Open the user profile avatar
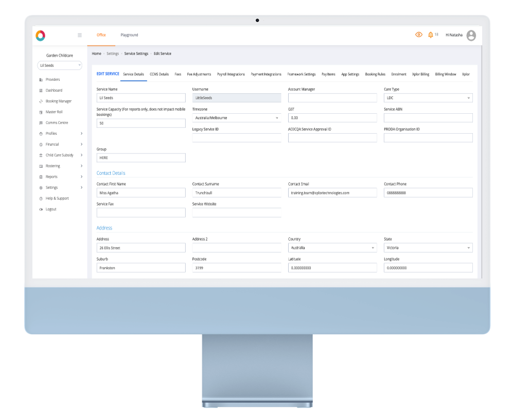The image size is (512, 420). pyautogui.click(x=471, y=36)
